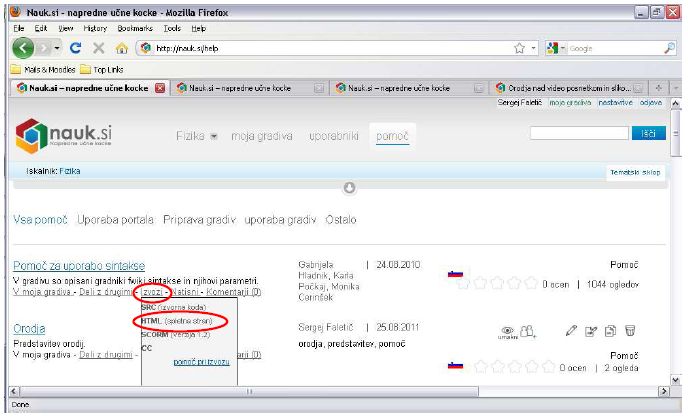Toggle the eye visibility icon for Orodja
The width and height of the screenshot is (688, 417).
[x=508, y=328]
